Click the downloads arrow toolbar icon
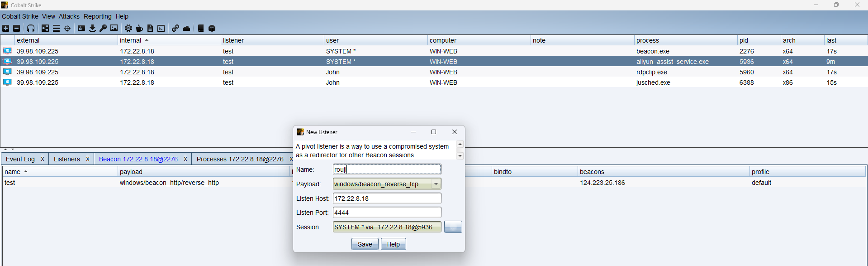 (92, 28)
